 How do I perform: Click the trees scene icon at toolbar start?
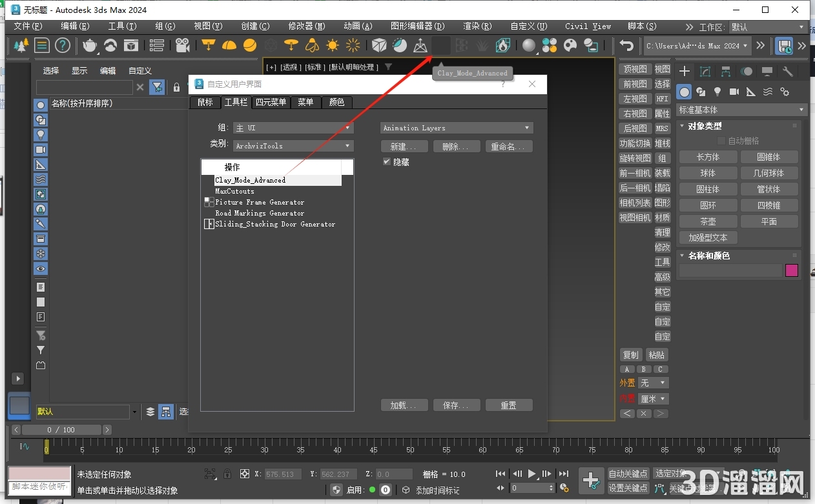point(21,45)
